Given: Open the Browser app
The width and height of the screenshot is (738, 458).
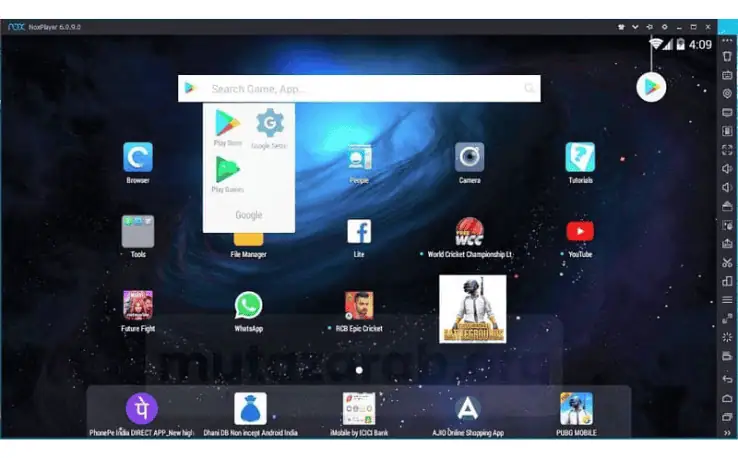Looking at the screenshot, I should tap(138, 157).
